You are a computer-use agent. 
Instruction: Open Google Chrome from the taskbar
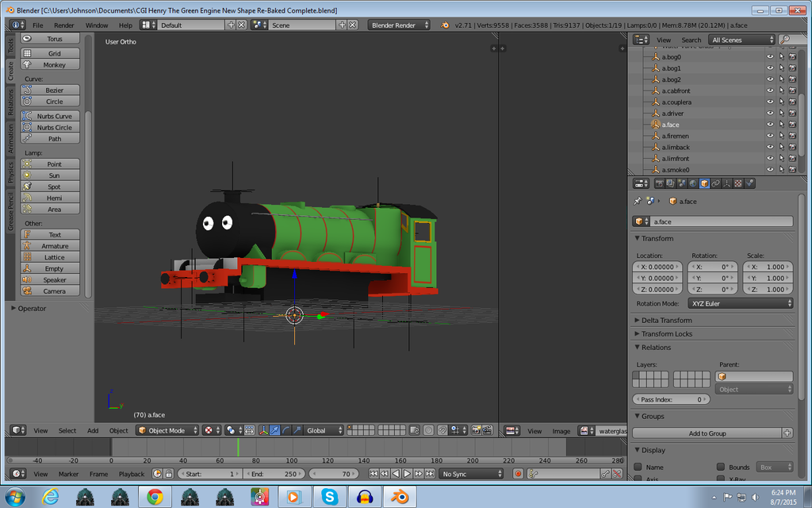(x=155, y=497)
